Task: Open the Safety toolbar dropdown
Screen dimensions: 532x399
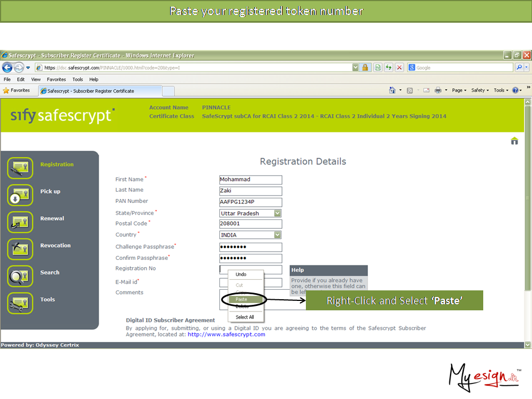Action: click(480, 90)
